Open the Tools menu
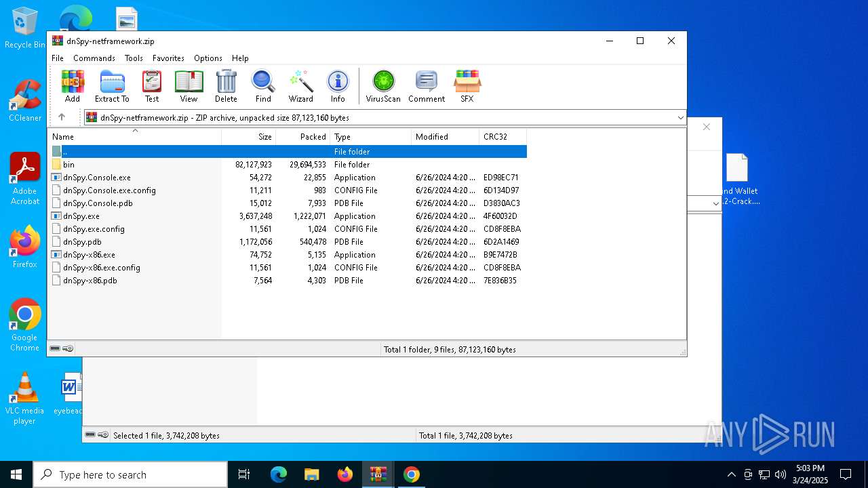The width and height of the screenshot is (868, 488). [x=134, y=58]
